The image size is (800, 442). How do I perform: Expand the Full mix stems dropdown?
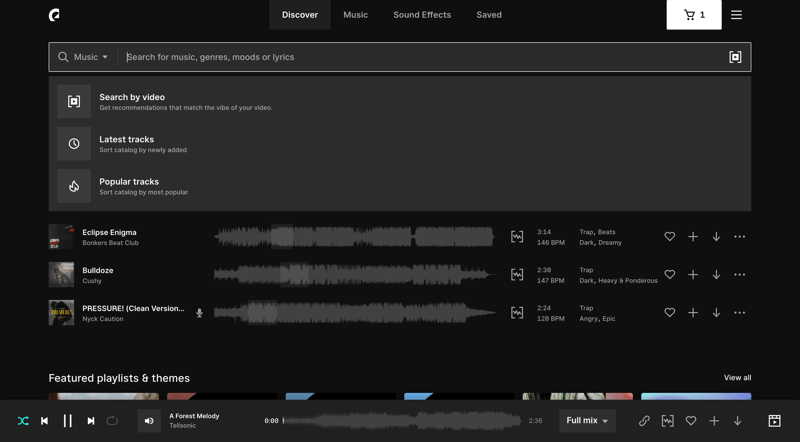pyautogui.click(x=587, y=421)
